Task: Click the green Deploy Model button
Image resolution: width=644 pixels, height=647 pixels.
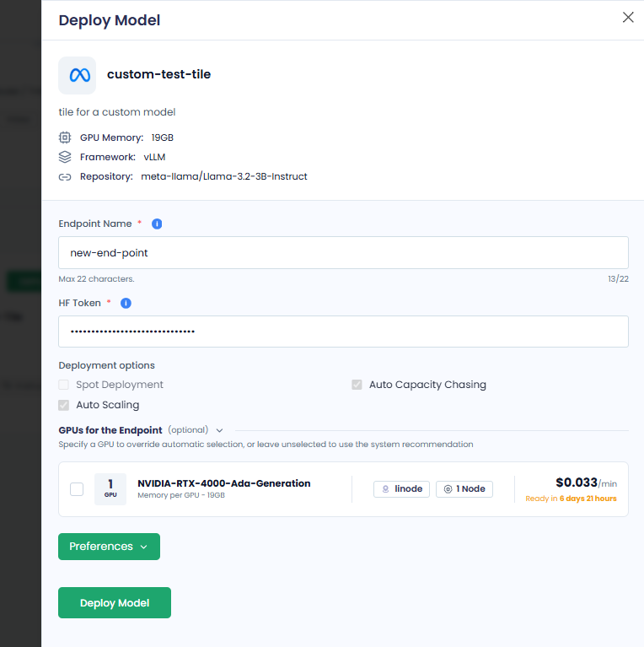Action: click(115, 603)
